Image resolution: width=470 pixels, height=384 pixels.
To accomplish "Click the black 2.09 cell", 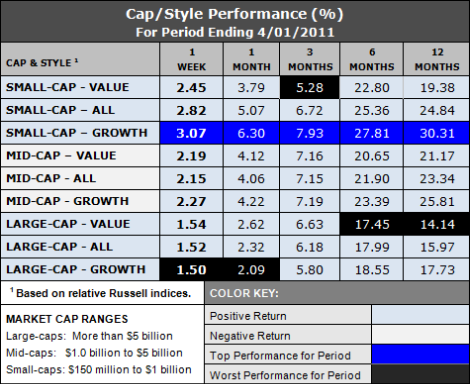I will 251,269.
